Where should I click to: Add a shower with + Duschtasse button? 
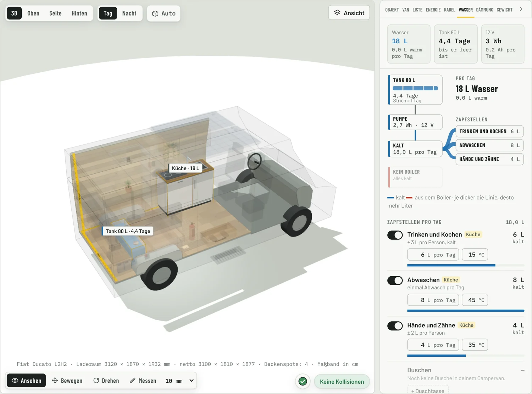[x=428, y=391]
